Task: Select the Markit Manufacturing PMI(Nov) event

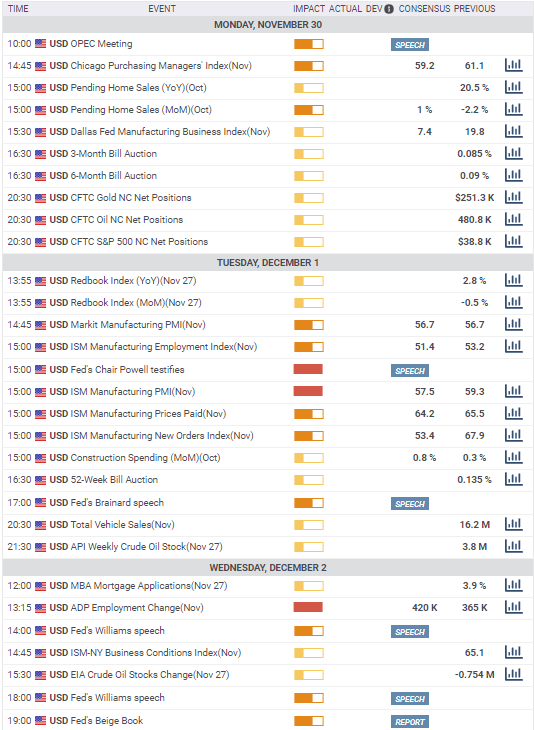Action: [x=128, y=325]
